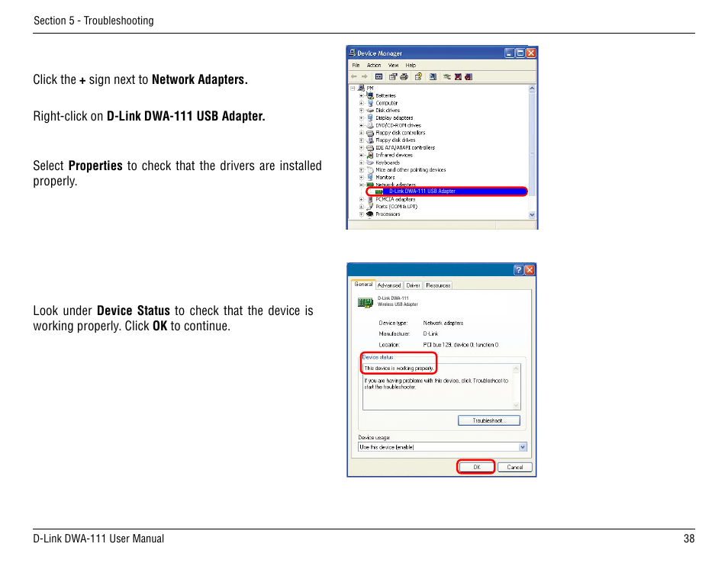Screen dimensions: 728x563
Task: Open the Help menu
Action: click(x=411, y=66)
